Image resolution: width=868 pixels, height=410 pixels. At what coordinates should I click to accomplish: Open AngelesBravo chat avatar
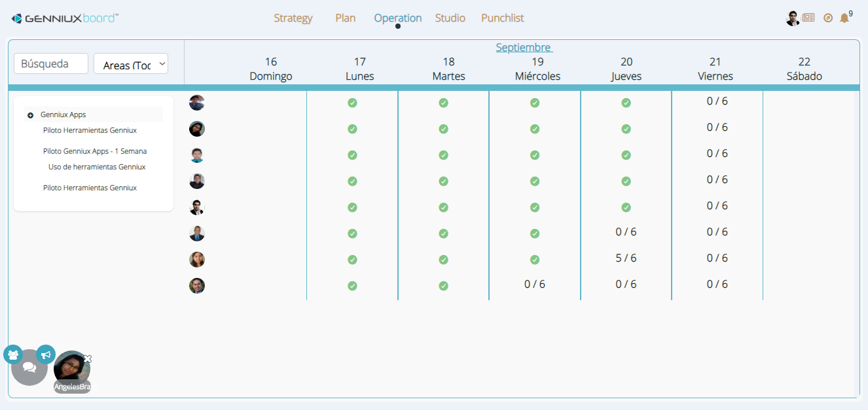(x=72, y=369)
